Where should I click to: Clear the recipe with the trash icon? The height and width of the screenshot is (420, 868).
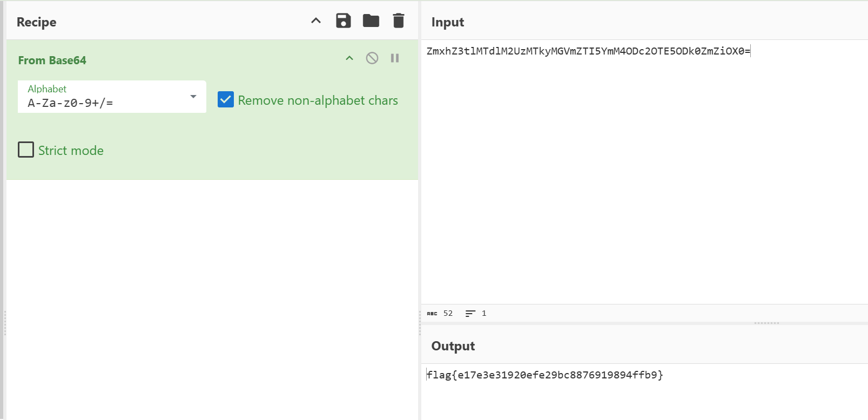pos(399,21)
